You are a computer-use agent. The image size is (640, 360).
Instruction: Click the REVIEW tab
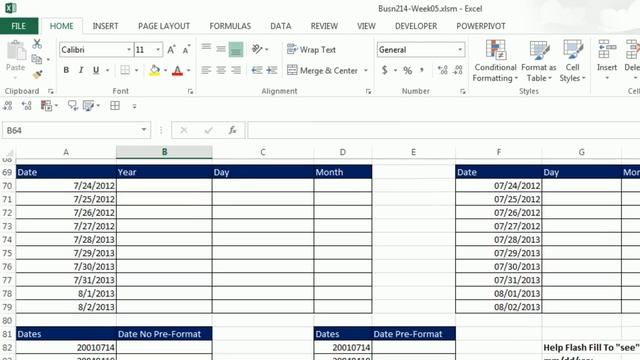coord(324,26)
